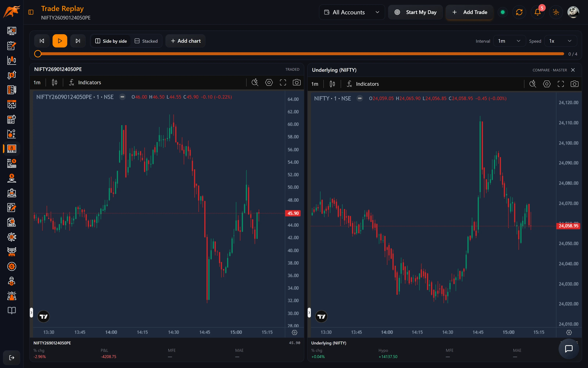Viewport: 588px width, 368px height.
Task: Click logout icon at sidebar bottom
Action: coord(12,358)
